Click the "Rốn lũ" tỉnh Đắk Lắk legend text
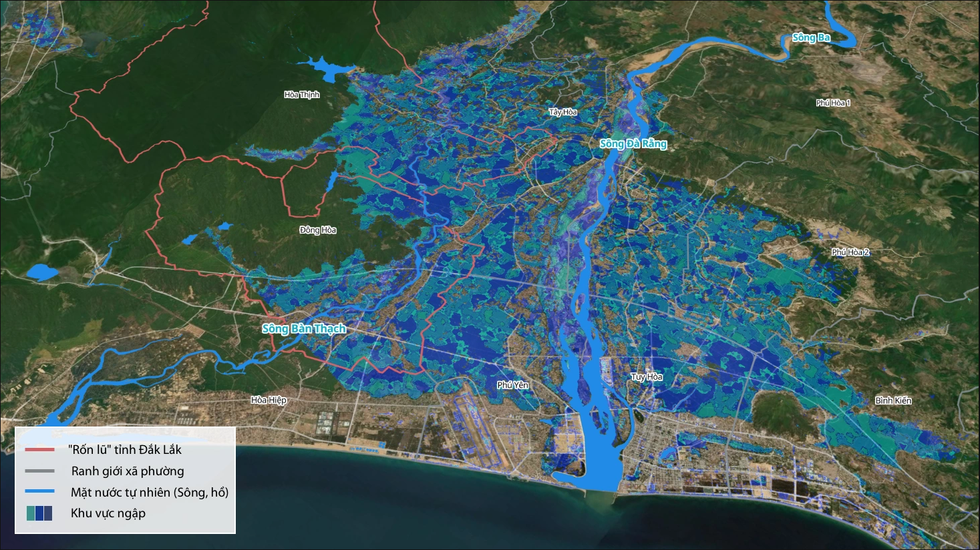Image resolution: width=980 pixels, height=550 pixels. 125,450
